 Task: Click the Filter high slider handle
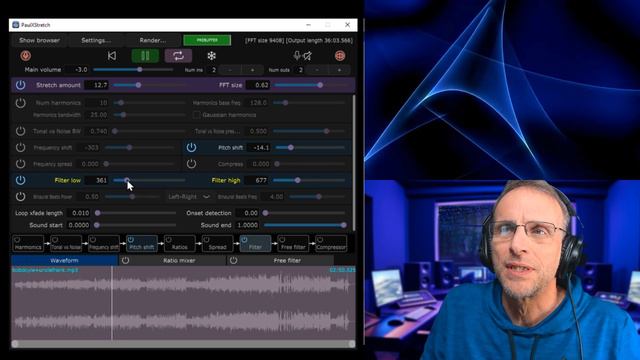coord(298,180)
